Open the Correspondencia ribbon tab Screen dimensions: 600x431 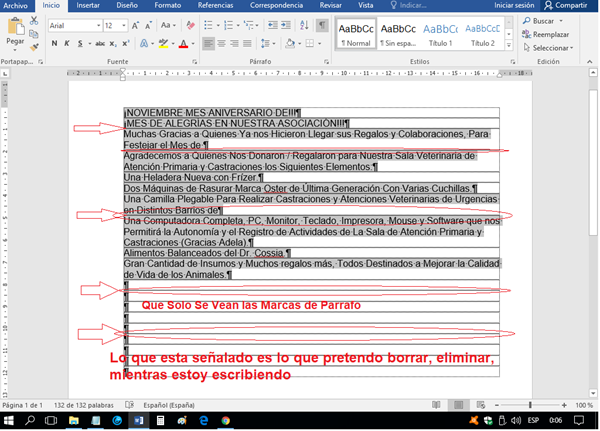coord(278,5)
